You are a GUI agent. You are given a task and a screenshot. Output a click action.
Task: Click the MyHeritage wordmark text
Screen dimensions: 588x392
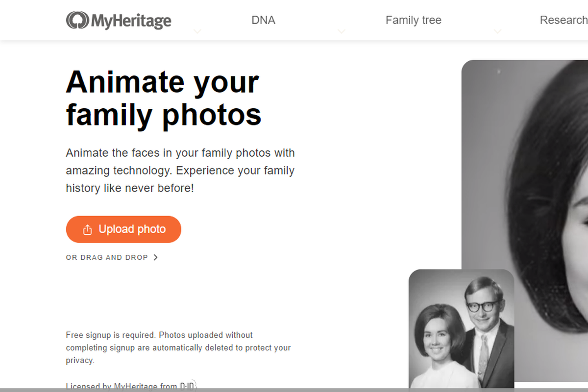click(x=131, y=21)
